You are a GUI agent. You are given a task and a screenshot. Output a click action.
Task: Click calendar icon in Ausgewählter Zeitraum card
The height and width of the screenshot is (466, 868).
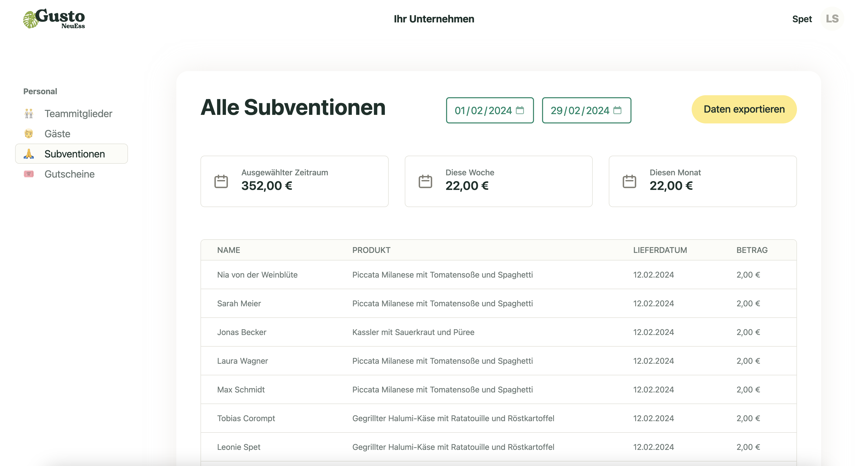pos(221,181)
